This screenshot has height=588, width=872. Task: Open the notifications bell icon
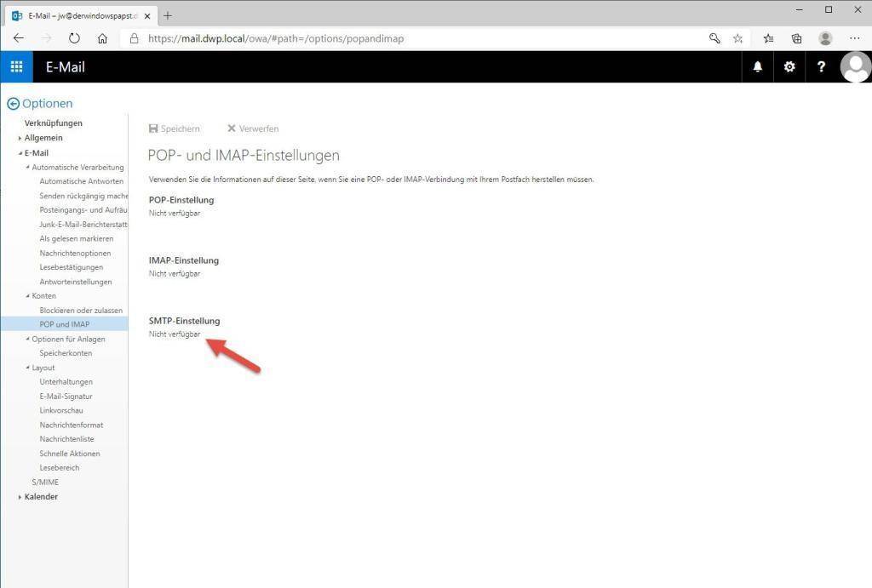tap(757, 66)
